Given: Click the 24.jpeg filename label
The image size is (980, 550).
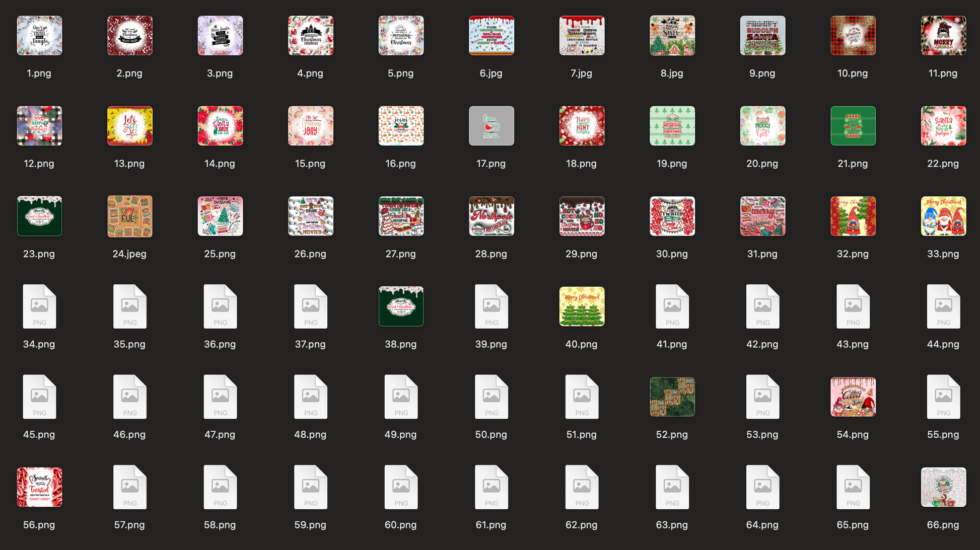Looking at the screenshot, I should click(129, 254).
